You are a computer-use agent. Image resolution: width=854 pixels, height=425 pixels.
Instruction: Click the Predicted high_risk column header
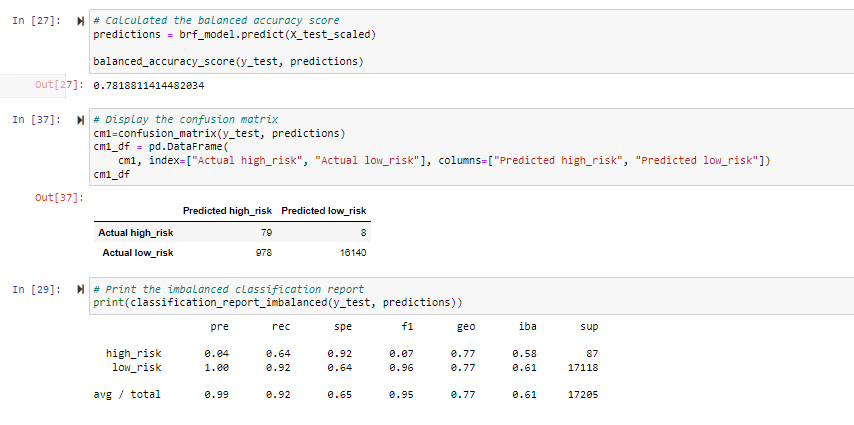point(227,211)
